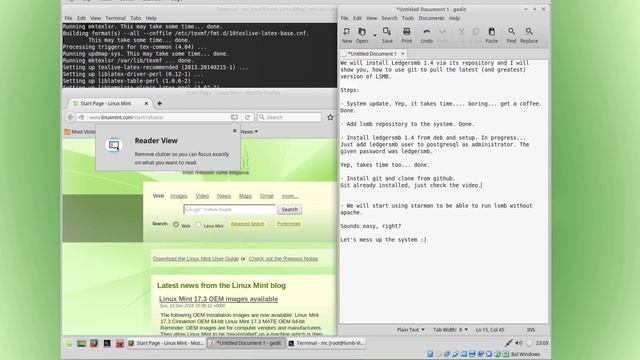Close the Start Page Firefox tab
The width and height of the screenshot is (640, 360).
[x=146, y=104]
